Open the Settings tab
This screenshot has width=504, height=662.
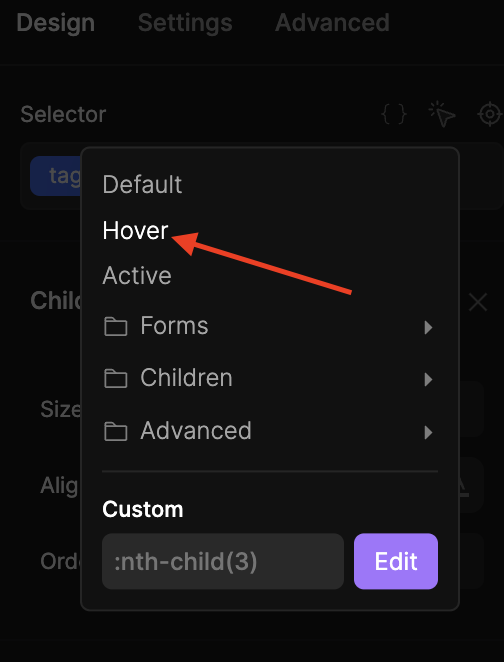(185, 23)
